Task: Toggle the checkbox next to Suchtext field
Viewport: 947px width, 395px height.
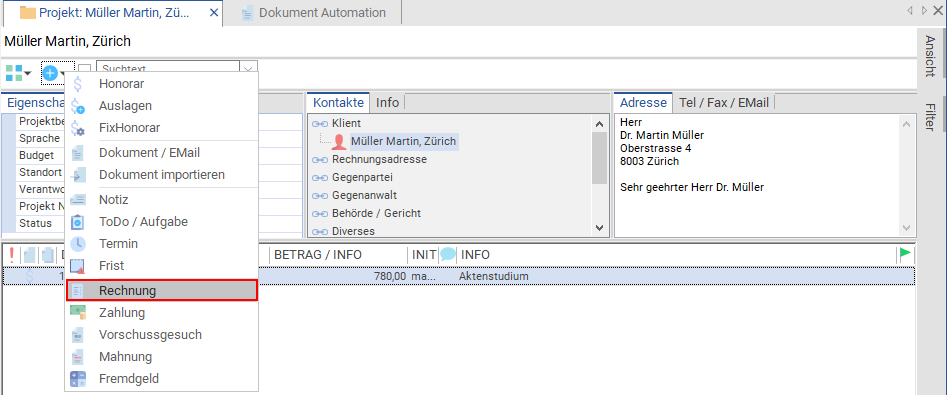Action: 85,70
